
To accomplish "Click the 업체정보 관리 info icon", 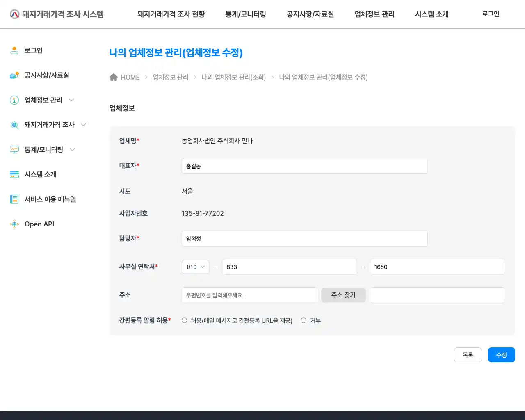I will (x=14, y=100).
